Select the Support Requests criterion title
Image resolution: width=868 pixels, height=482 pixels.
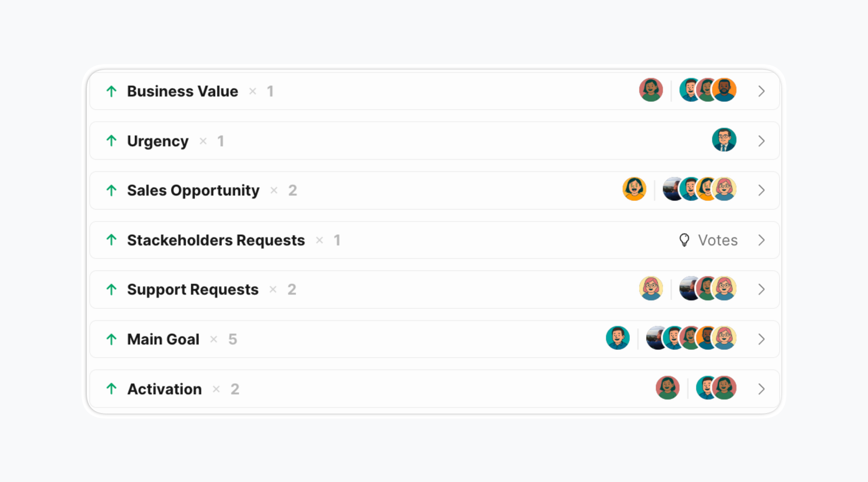click(192, 289)
